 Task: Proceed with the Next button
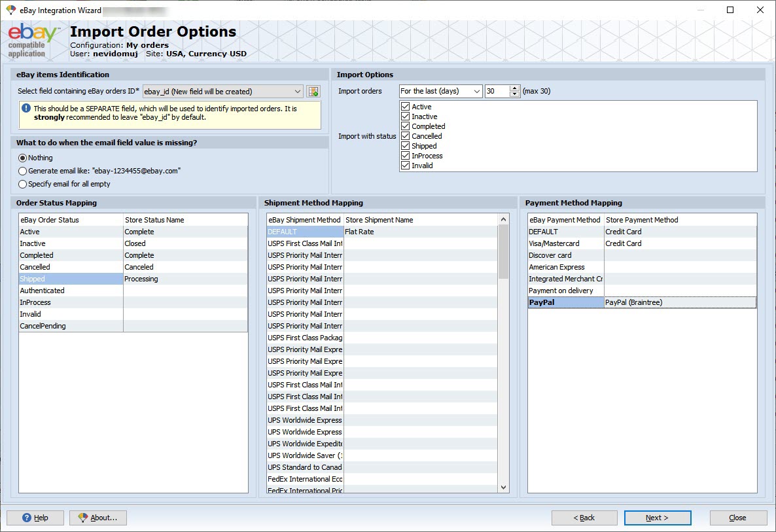pyautogui.click(x=657, y=518)
